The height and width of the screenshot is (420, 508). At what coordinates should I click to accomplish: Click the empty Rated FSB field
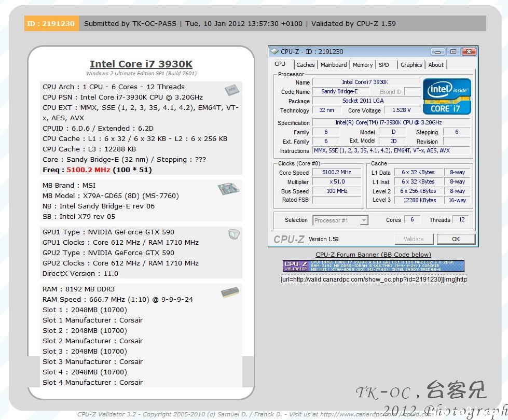[x=337, y=201]
